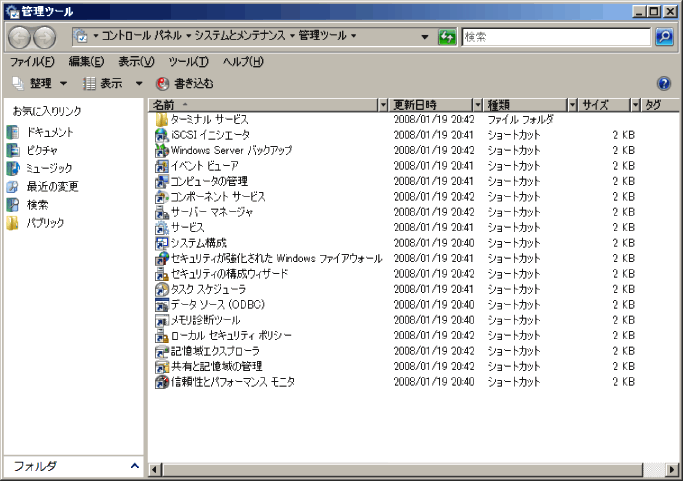Open the ツール(T) menu

[189, 61]
